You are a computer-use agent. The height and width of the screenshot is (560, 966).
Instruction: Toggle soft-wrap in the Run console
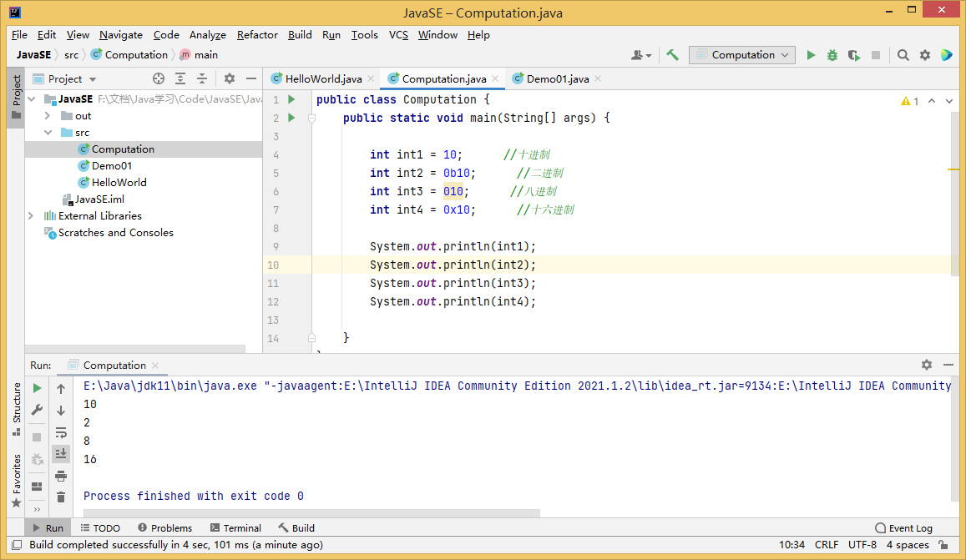tap(61, 432)
